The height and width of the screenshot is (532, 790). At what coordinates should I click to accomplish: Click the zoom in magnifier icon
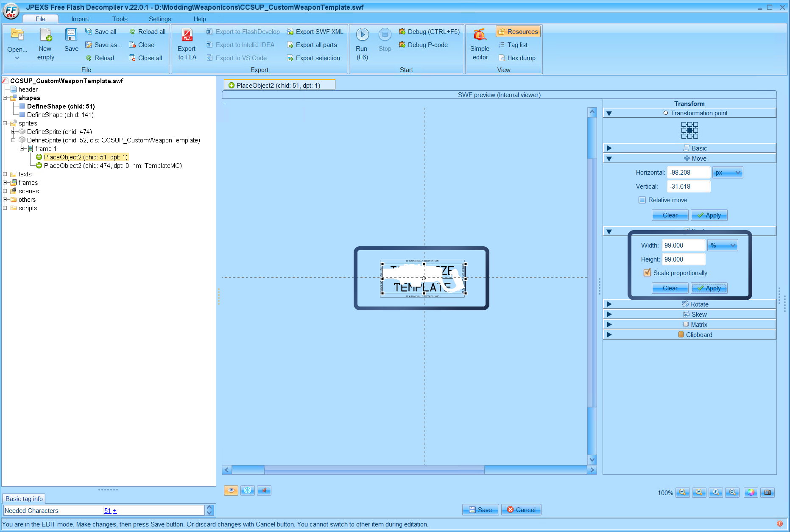click(x=683, y=493)
